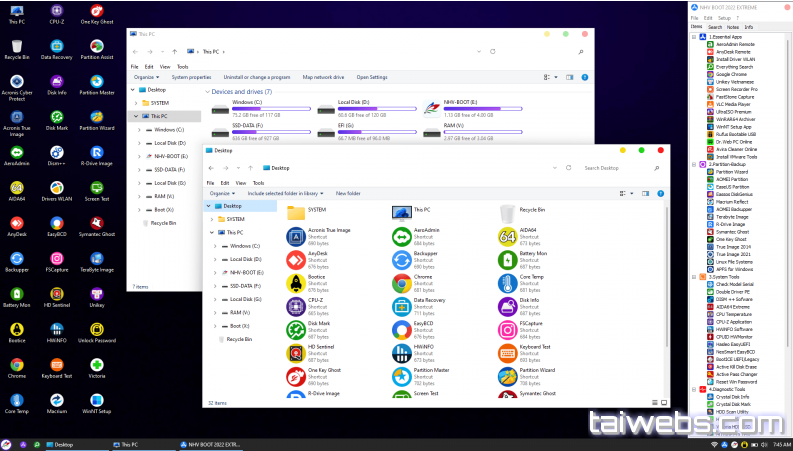
Task: Click the Keyboard Test icon in the file list
Action: pyautogui.click(x=507, y=353)
